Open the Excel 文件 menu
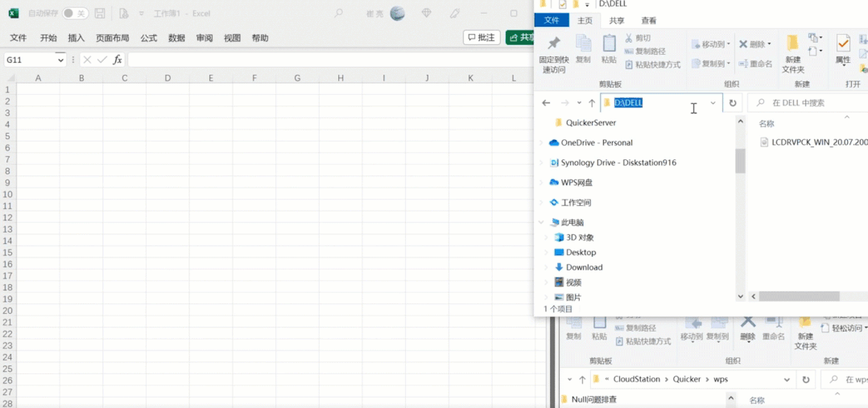 coord(19,38)
